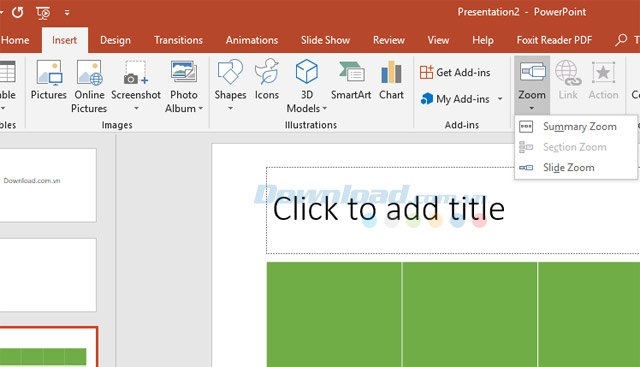Click the Action star icon
The image size is (640, 367).
(603, 73)
